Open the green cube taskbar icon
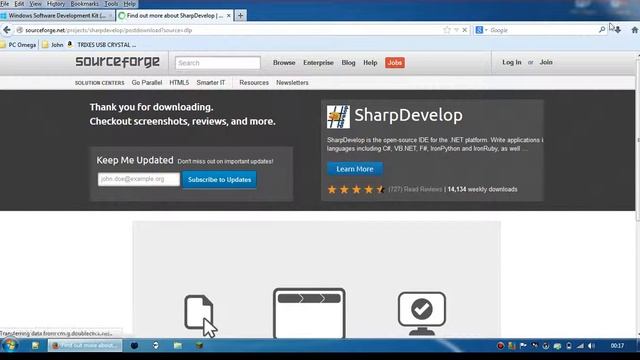Screen dimensions: 640x360 click(x=199, y=346)
